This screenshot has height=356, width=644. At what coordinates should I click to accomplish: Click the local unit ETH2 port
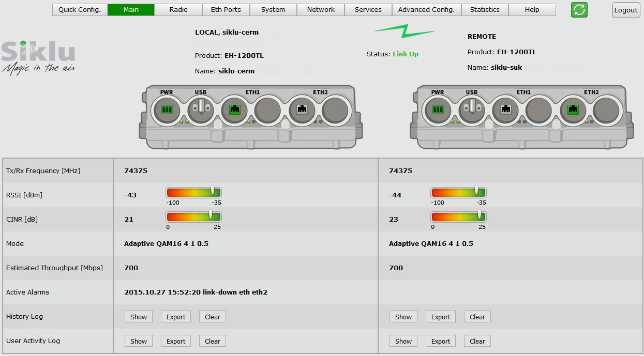[x=303, y=110]
